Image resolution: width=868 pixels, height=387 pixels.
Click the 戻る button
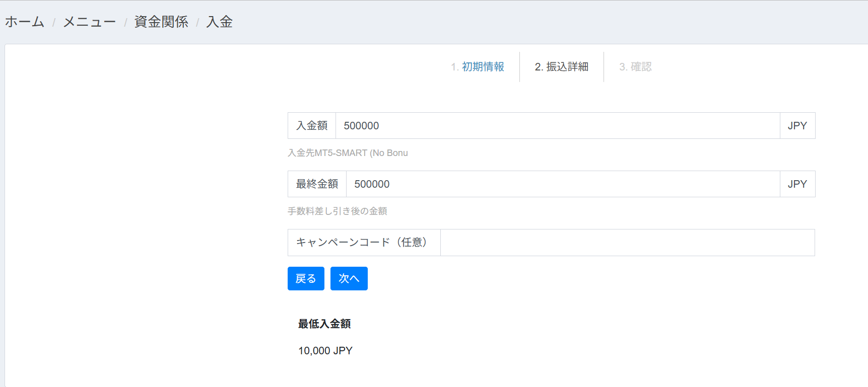(x=306, y=279)
